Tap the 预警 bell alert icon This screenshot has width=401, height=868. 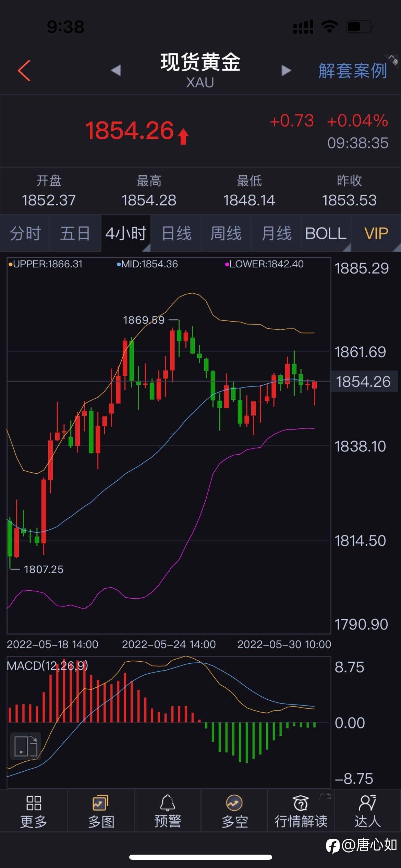(168, 811)
